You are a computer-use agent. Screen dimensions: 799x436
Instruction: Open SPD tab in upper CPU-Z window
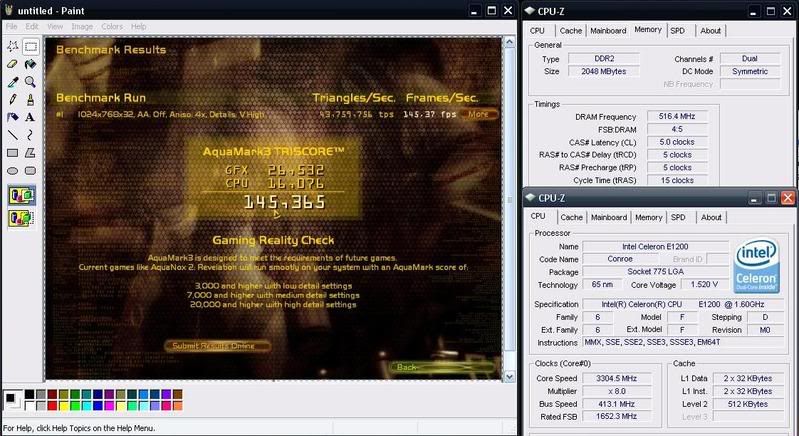coord(678,31)
